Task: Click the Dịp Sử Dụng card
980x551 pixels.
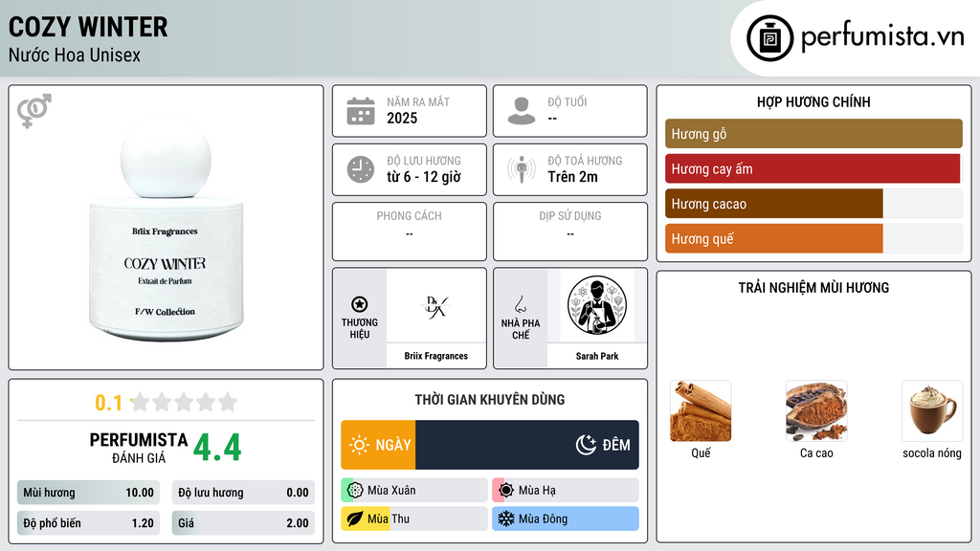Action: [570, 231]
